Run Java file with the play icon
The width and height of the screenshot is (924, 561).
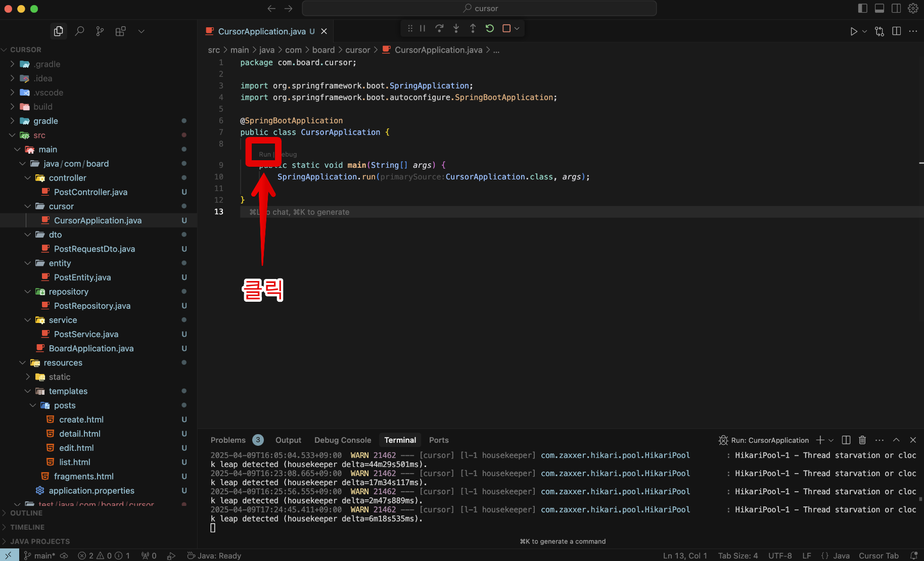click(854, 31)
